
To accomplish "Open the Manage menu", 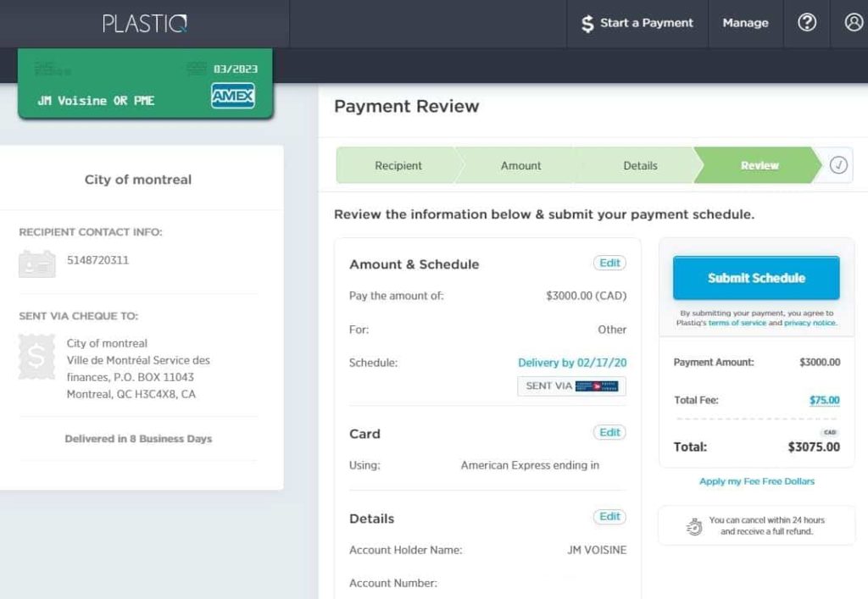I will (x=745, y=23).
